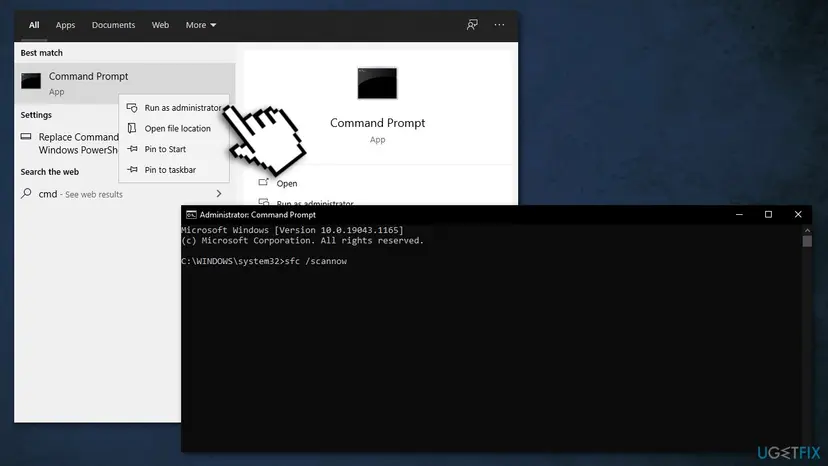The image size is (828, 466).
Task: Choose Open file location in context menu
Action: 175,128
